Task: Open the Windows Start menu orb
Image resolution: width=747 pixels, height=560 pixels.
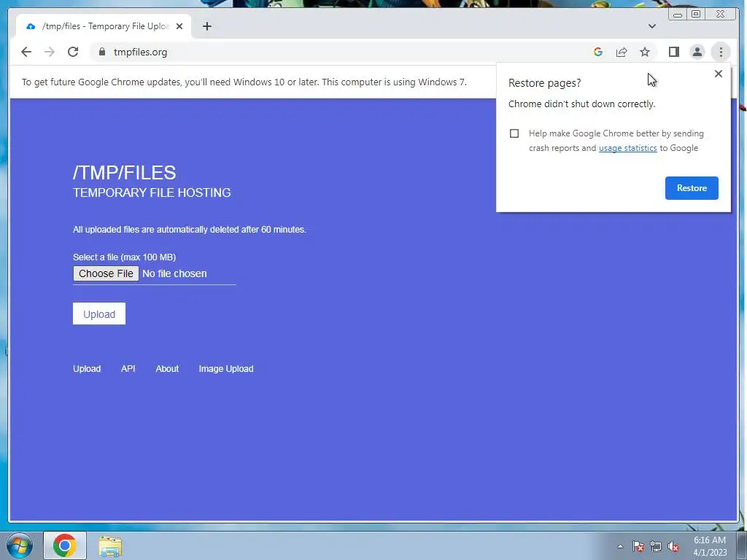Action: [19, 545]
